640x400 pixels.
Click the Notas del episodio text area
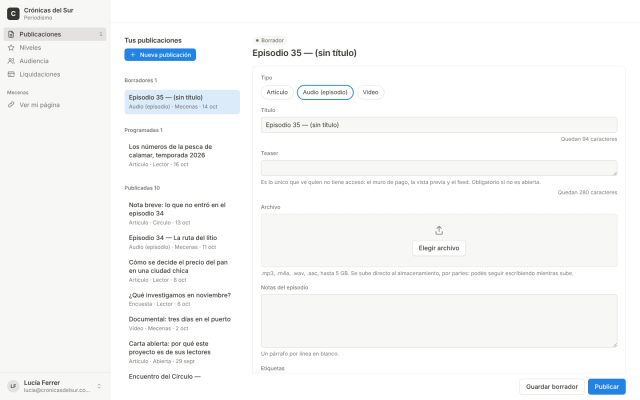tap(439, 321)
